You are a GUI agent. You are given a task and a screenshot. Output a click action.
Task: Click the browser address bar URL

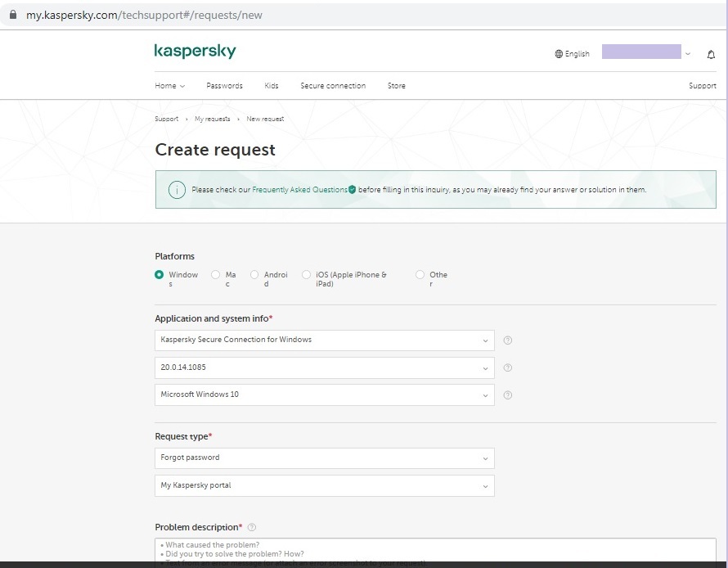[x=145, y=15]
